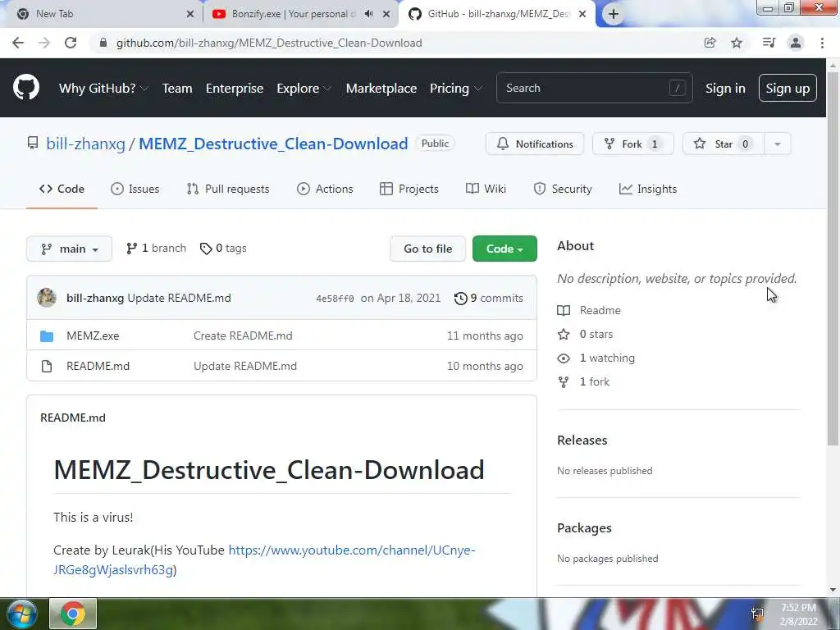The height and width of the screenshot is (630, 840).
Task: Click the Sign in link
Action: click(x=725, y=89)
